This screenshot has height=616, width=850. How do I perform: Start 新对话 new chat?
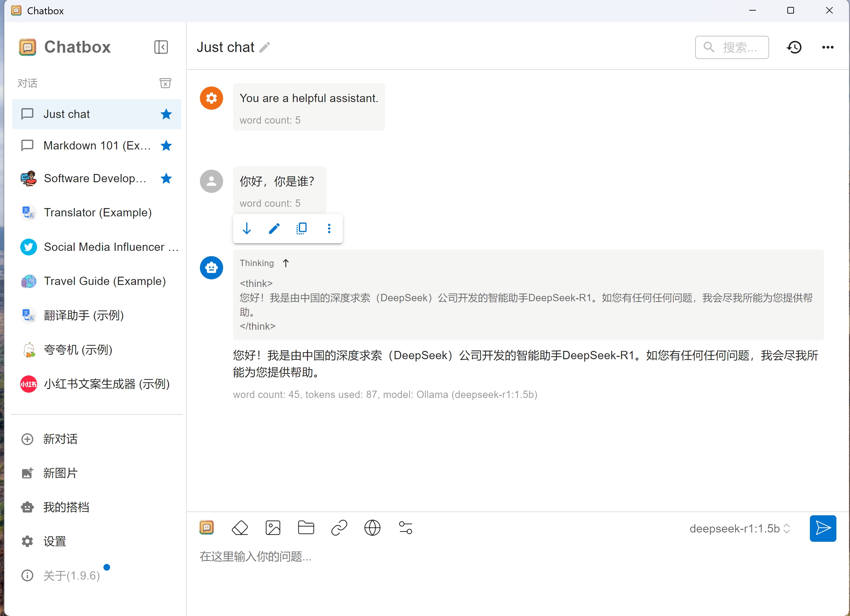click(x=97, y=439)
